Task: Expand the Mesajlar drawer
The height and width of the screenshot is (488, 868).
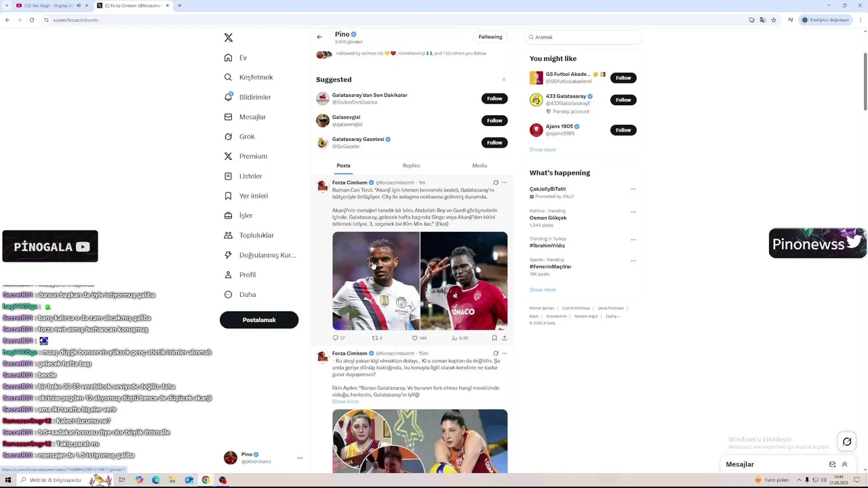Action: [x=844, y=464]
